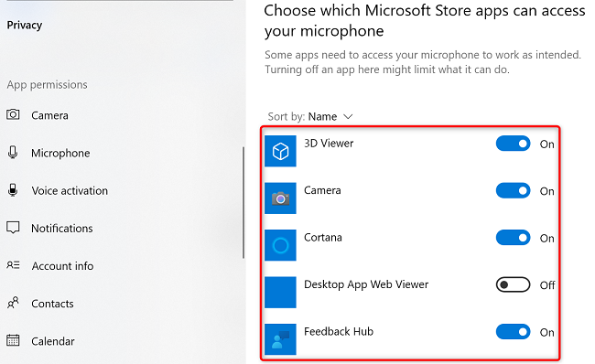Open Notifications permissions page

click(x=62, y=229)
